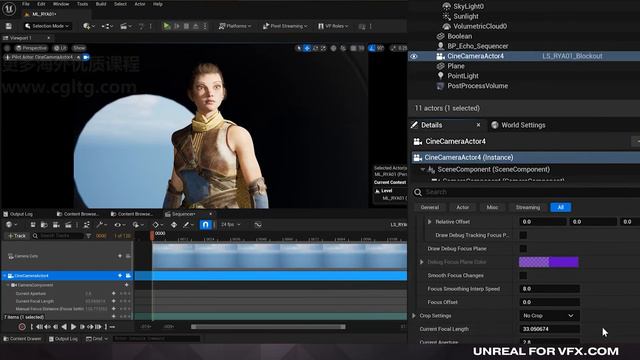Add keyframe on Current Focal Length track
Image resolution: width=640 pixels, height=360 pixels.
click(x=114, y=301)
